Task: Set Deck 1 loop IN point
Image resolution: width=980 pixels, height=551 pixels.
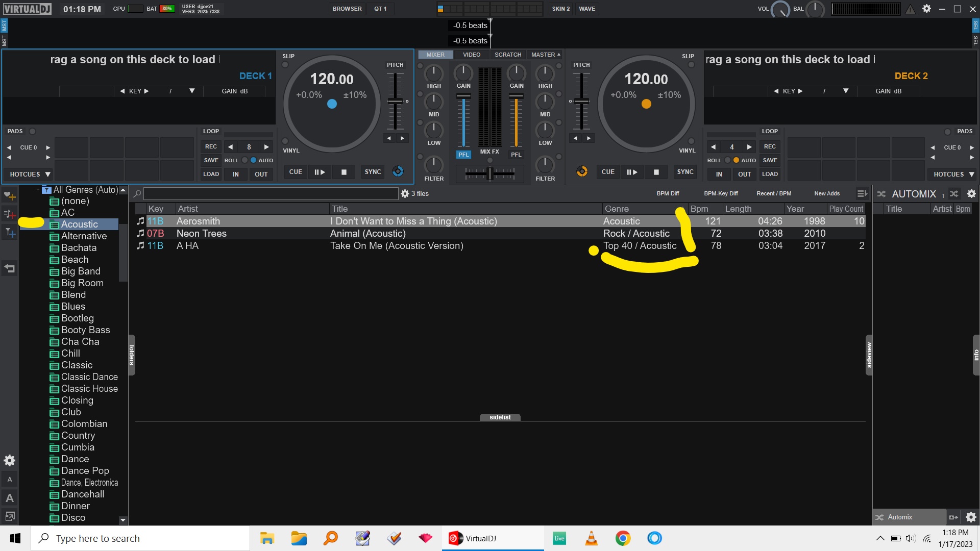Action: (235, 174)
